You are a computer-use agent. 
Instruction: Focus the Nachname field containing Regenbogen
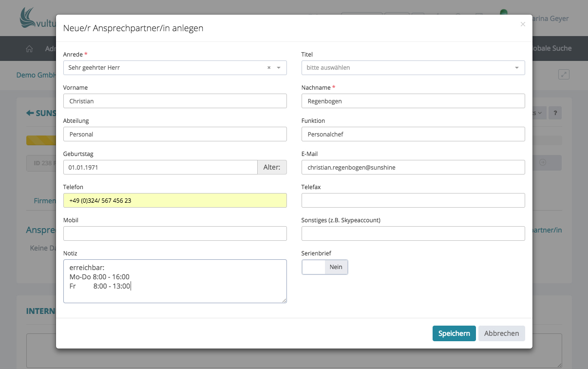click(x=413, y=101)
